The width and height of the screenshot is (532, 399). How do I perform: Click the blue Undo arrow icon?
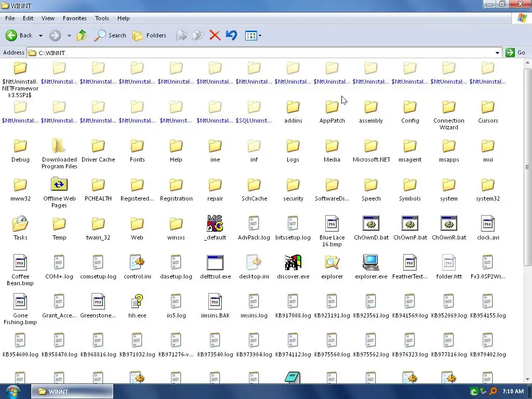[231, 35]
